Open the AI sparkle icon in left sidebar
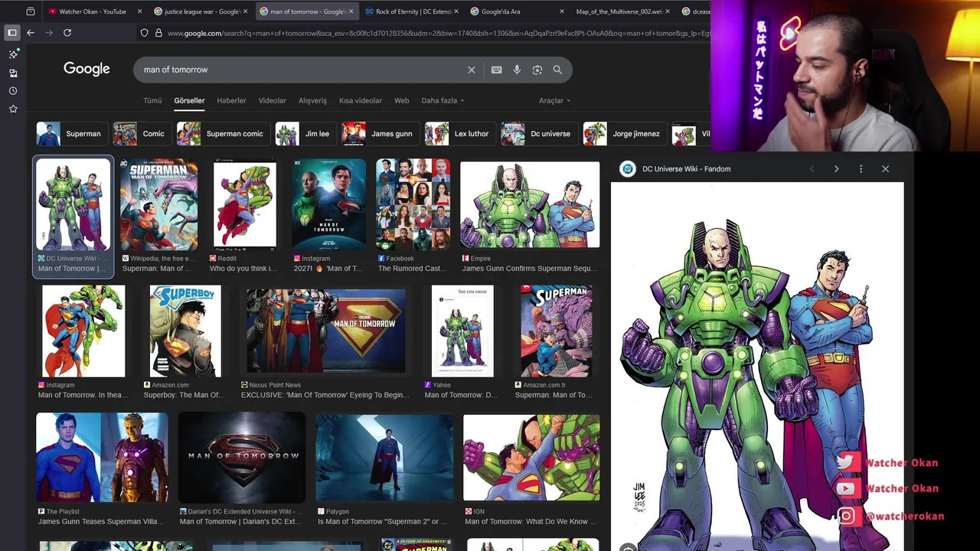The image size is (980, 551). point(13,54)
